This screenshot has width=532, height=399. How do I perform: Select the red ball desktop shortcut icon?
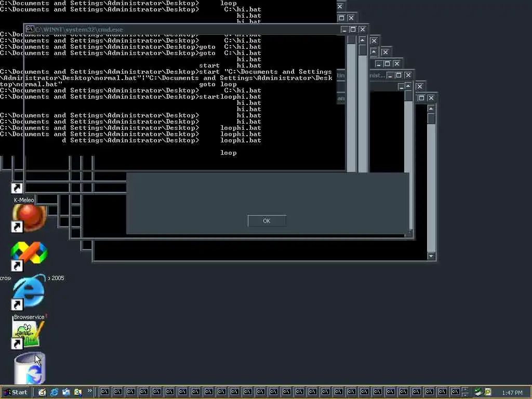point(29,218)
